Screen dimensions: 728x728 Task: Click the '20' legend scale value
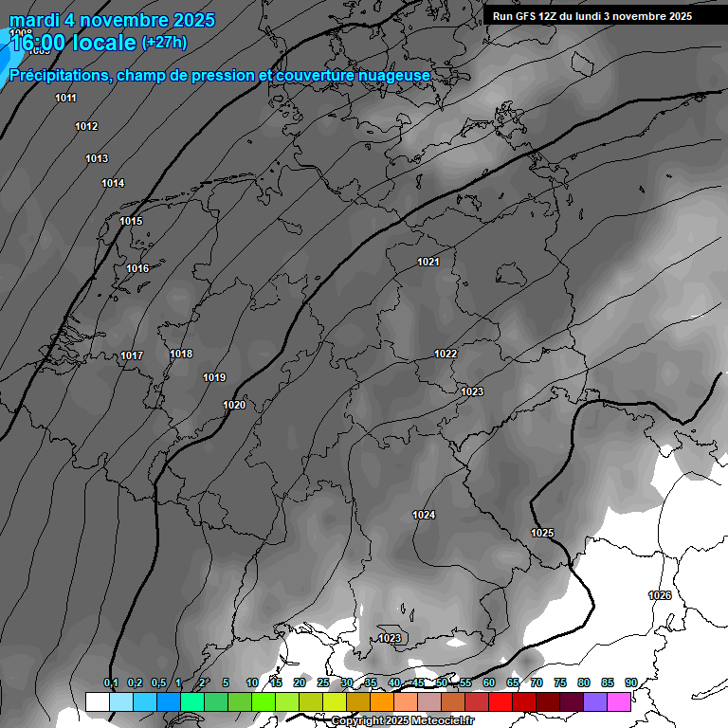(x=300, y=682)
